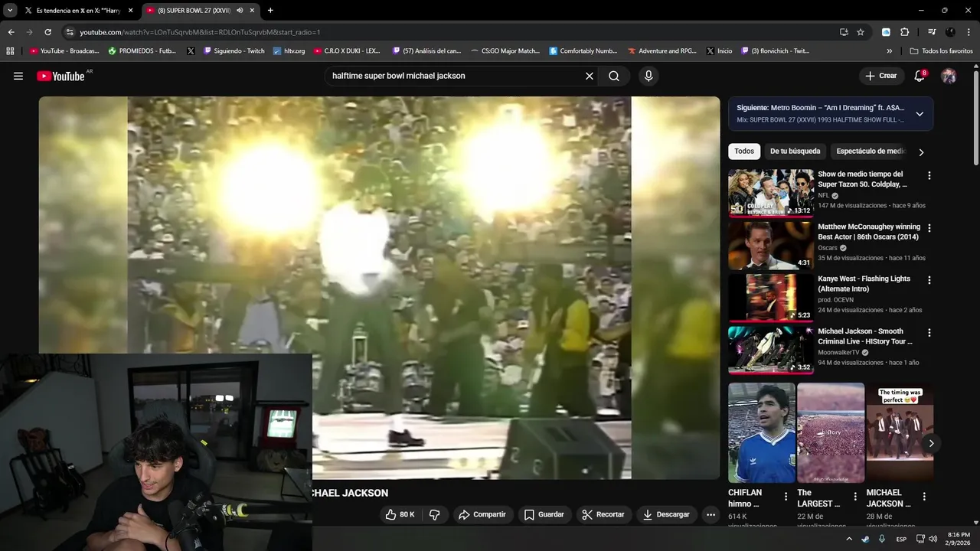The image size is (980, 551).
Task: Show more filter chips with the right arrow
Action: (x=921, y=152)
